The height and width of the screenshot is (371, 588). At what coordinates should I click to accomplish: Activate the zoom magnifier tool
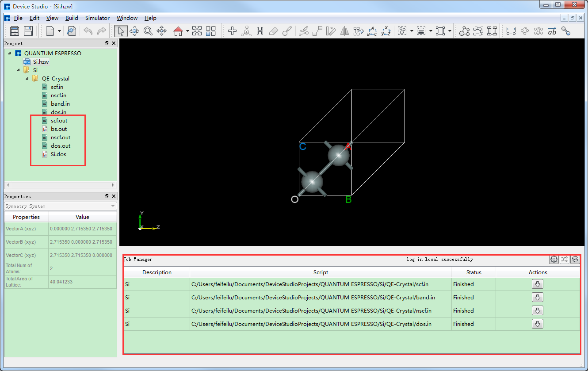pyautogui.click(x=148, y=31)
